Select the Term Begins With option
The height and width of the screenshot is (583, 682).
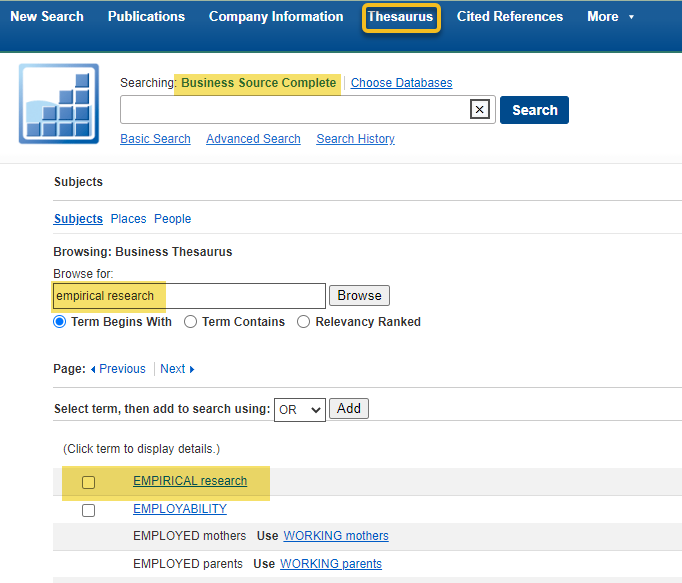tap(60, 322)
